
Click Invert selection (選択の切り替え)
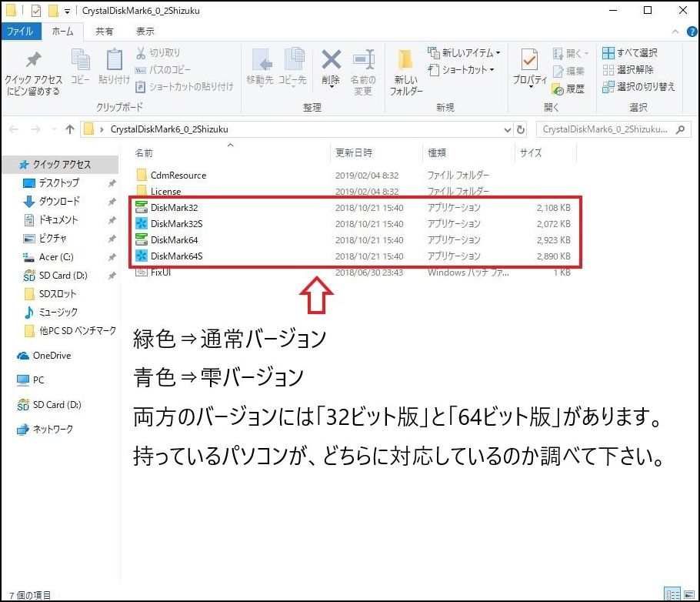(638, 87)
